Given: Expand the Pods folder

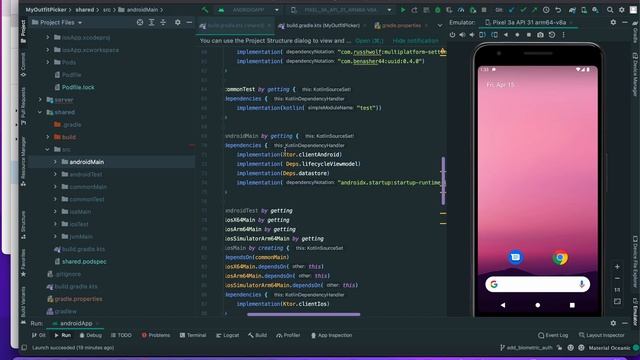Looking at the screenshot, I should pos(48,62).
